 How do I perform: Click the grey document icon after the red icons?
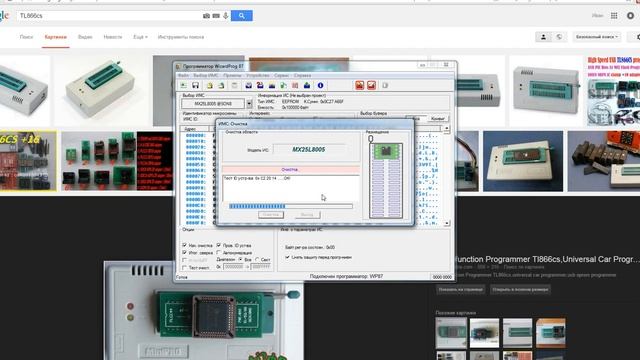(385, 85)
